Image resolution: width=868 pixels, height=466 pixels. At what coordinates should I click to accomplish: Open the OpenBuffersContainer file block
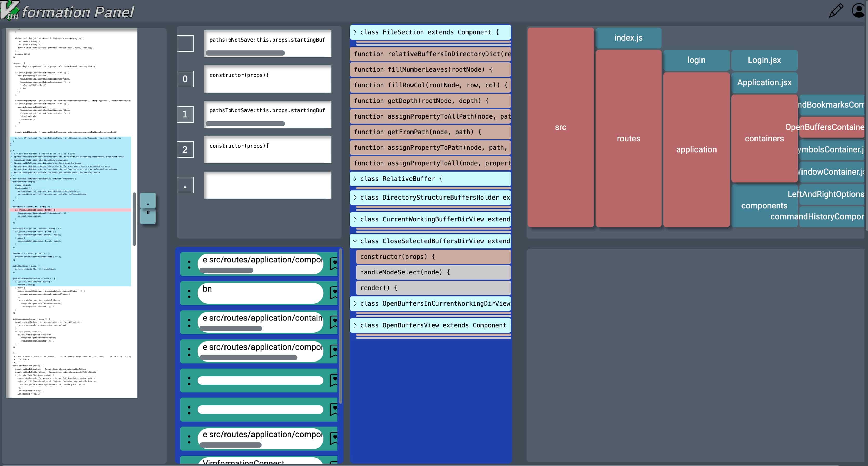[x=832, y=127]
